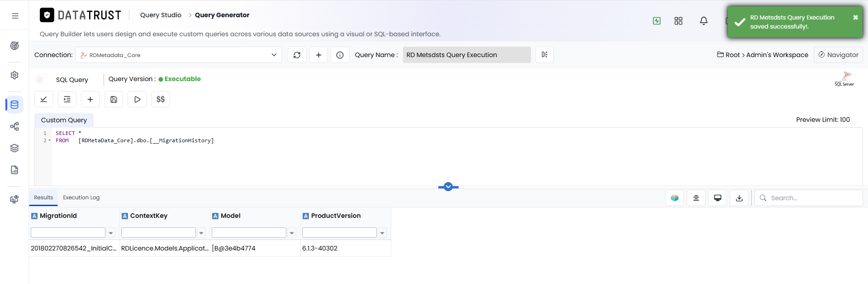Add new query tab with plus tool
This screenshot has height=284, width=868.
point(90,99)
